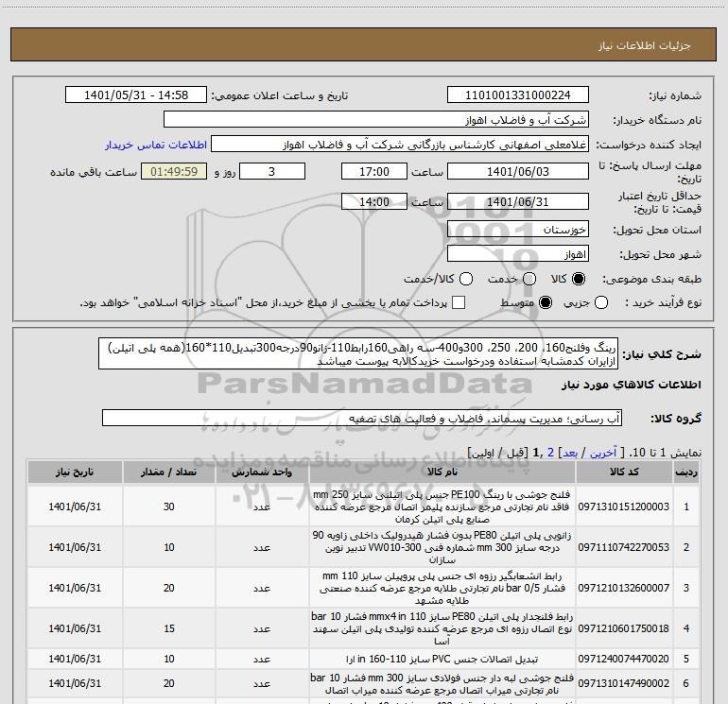
Task: Click product code 0971210601750018
Action: [624, 628]
